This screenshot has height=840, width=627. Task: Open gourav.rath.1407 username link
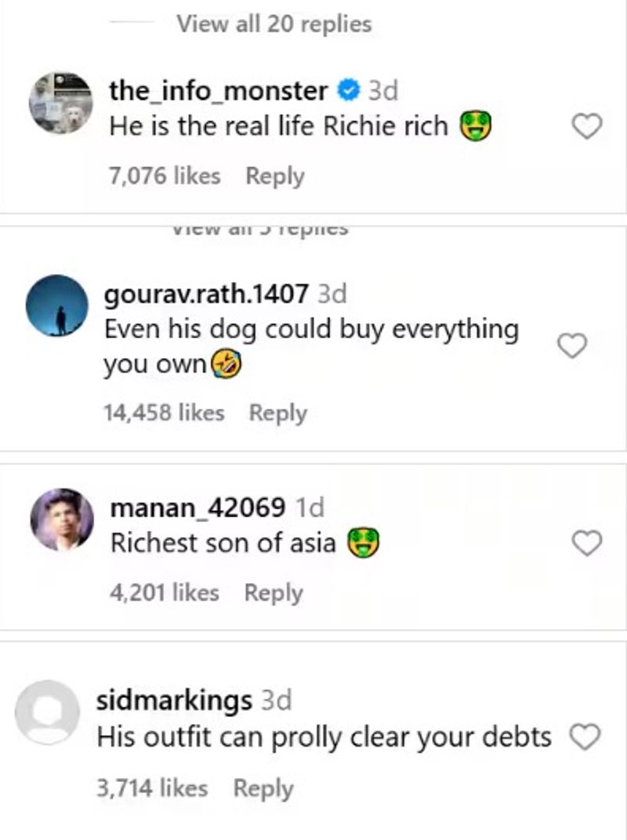[205, 294]
